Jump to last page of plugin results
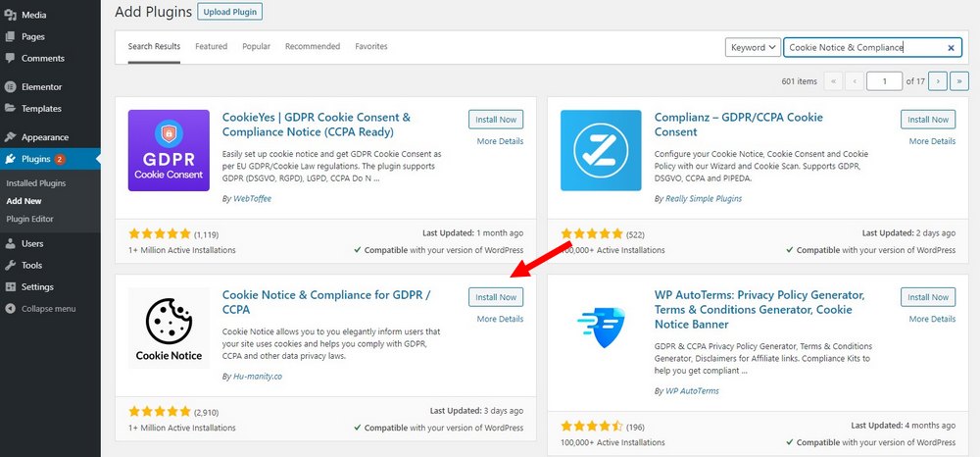The width and height of the screenshot is (980, 457). [959, 81]
